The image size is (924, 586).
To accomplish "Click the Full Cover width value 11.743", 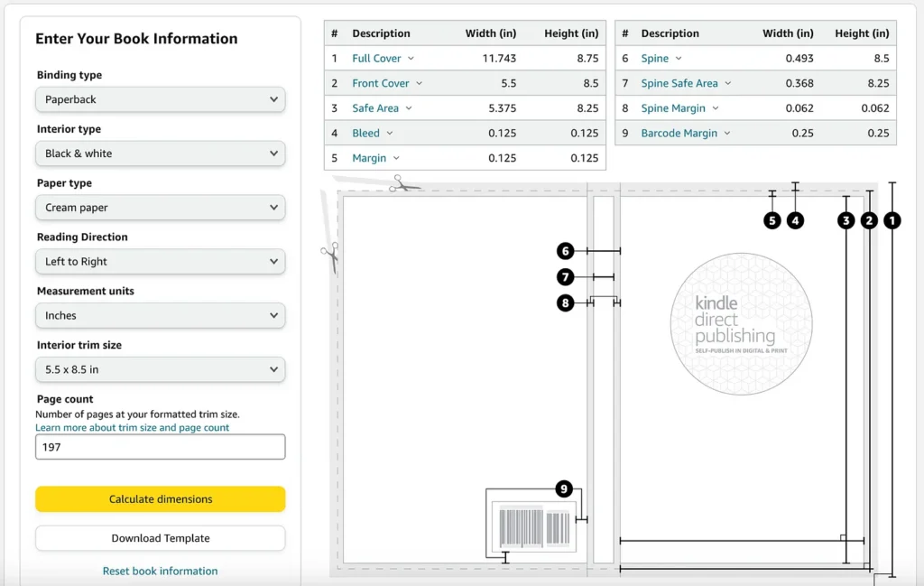I will tap(499, 59).
